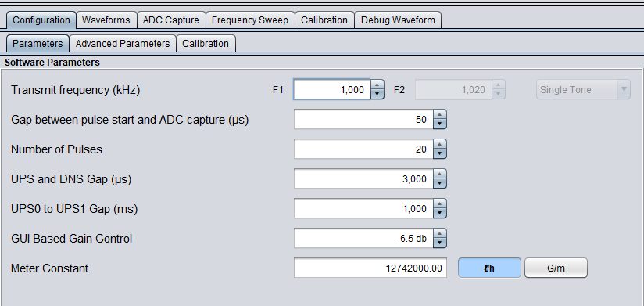Open the Frequency Sweep tab
Image resolution: width=644 pixels, height=306 pixels.
click(250, 20)
